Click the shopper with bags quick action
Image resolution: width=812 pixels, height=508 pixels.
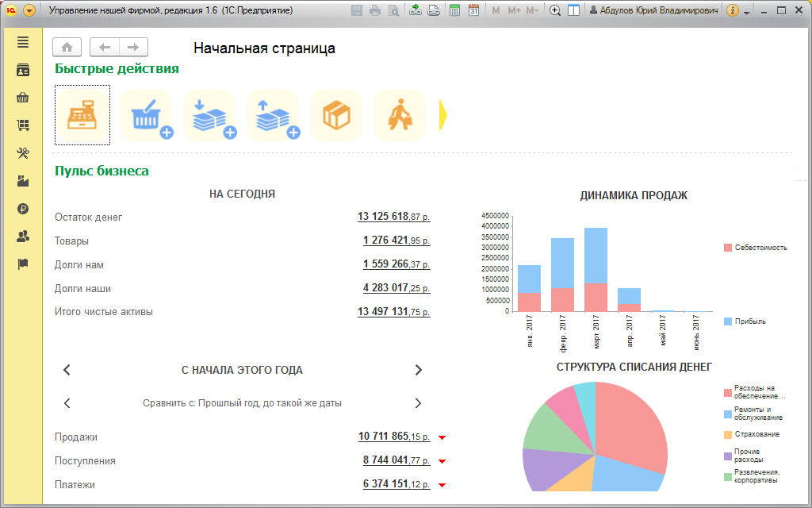point(399,116)
